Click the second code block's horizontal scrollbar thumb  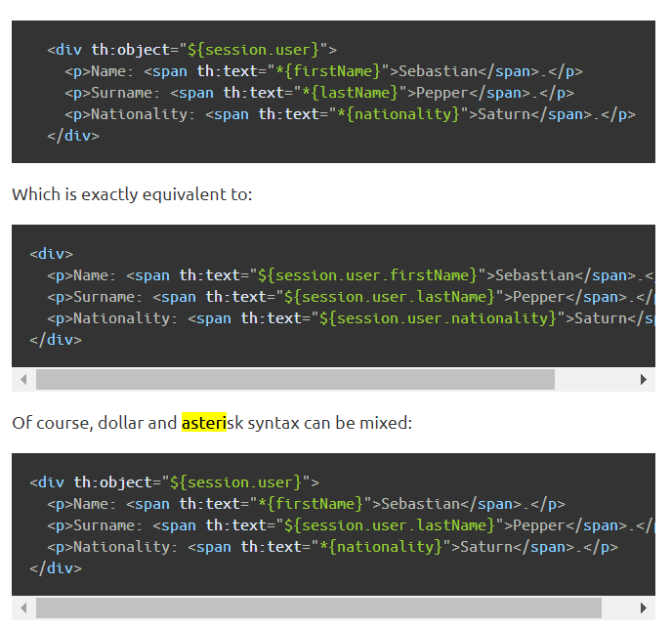point(295,379)
